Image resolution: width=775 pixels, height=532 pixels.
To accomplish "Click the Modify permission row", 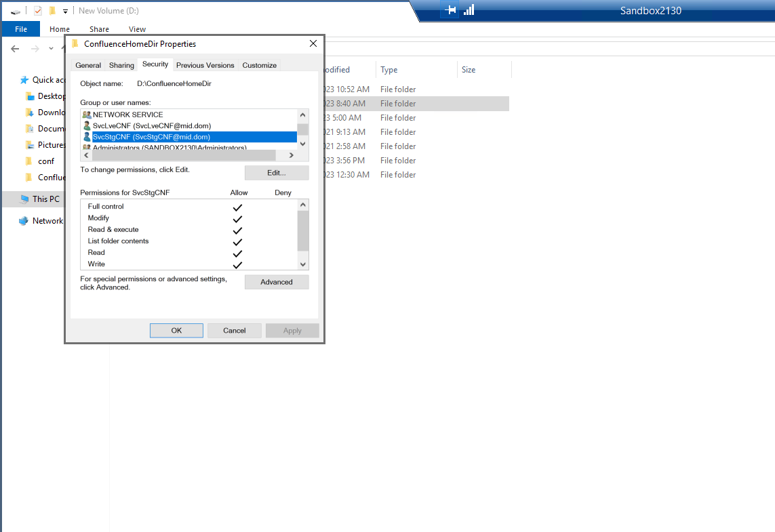I will [189, 218].
